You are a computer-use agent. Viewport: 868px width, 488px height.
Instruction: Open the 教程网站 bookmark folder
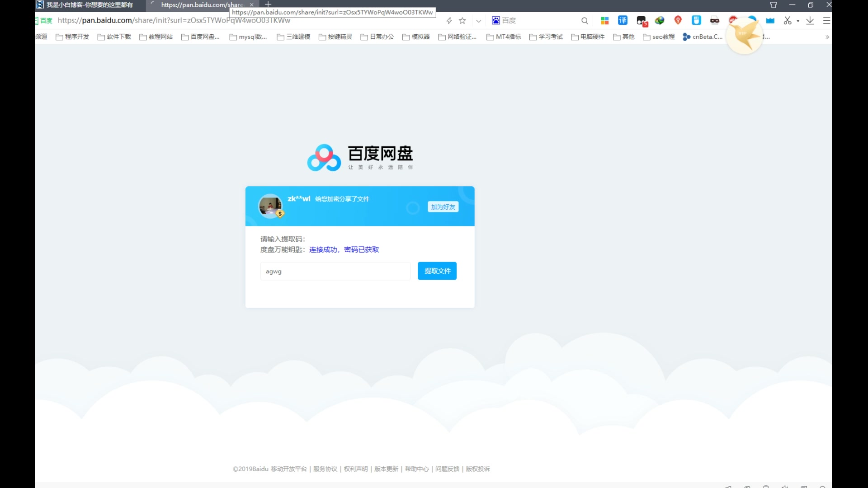156,37
